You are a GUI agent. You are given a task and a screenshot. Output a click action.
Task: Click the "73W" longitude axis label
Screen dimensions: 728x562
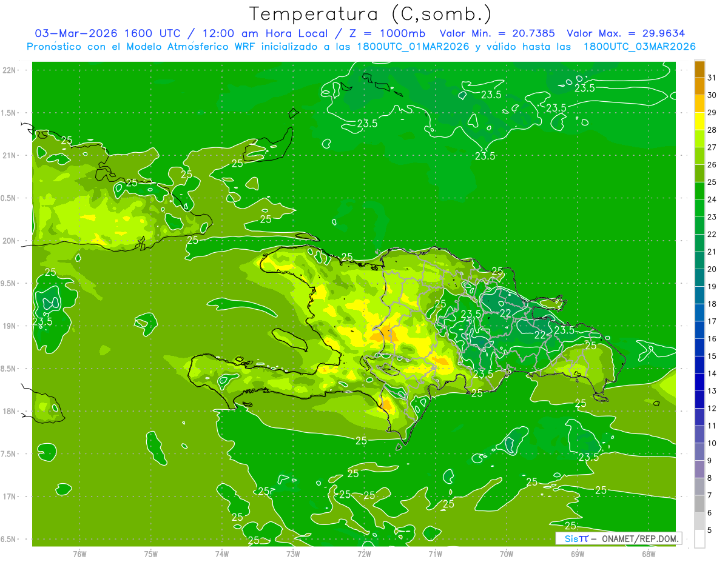[293, 554]
